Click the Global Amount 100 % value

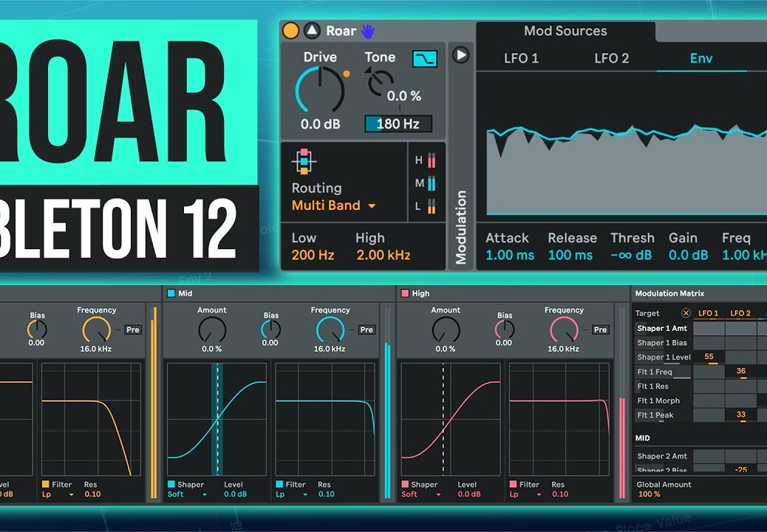[x=649, y=494]
